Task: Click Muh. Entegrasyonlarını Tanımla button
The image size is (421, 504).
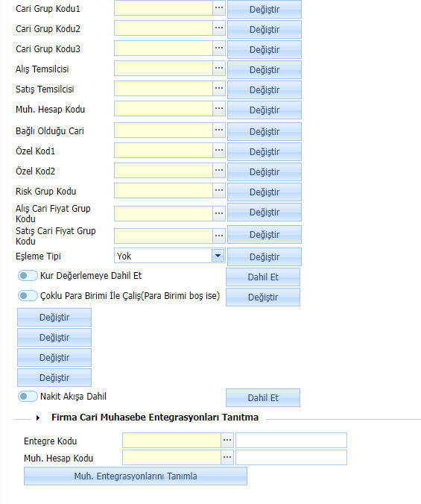Action: [136, 476]
